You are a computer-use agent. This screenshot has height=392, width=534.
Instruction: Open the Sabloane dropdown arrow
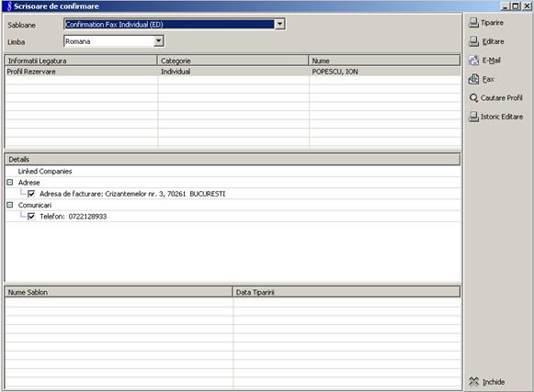[x=279, y=24]
